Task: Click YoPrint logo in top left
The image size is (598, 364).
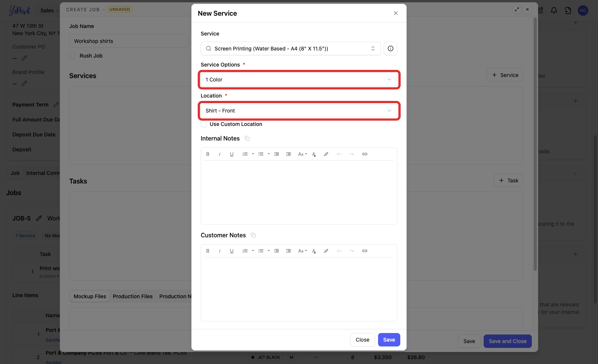Action: point(19,10)
